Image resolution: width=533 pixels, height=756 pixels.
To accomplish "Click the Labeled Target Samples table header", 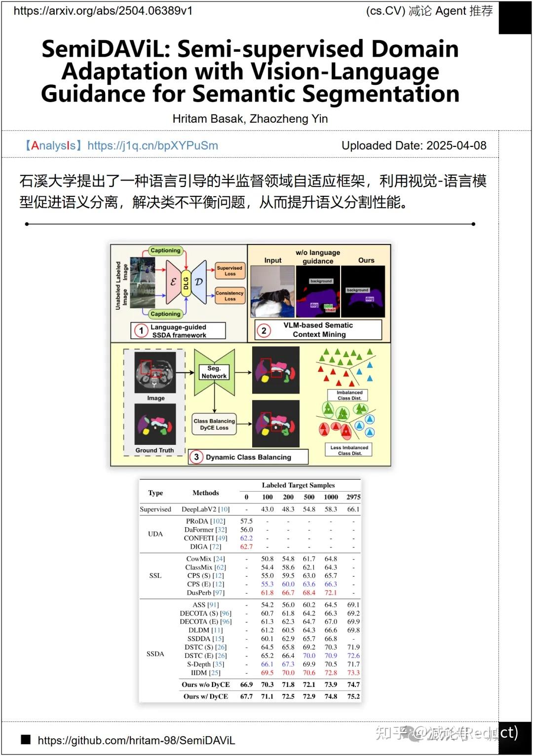I will tap(298, 485).
